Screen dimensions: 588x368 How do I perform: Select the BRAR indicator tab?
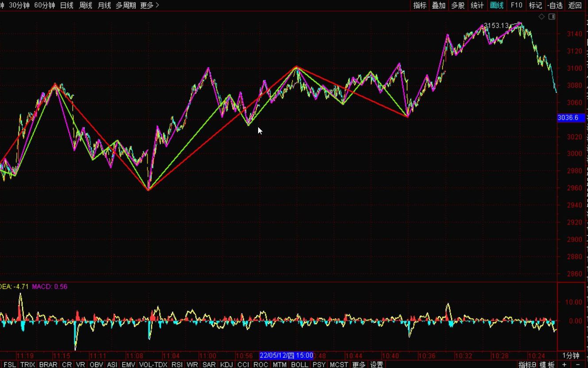click(48, 364)
